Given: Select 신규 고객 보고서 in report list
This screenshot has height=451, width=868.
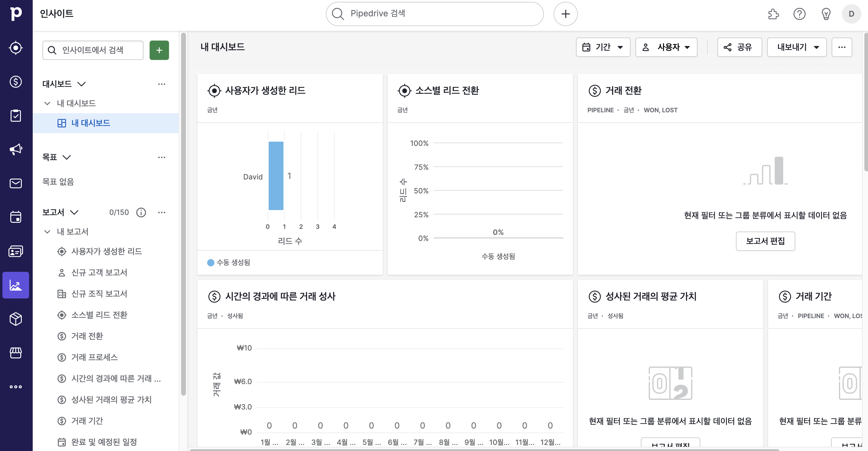Looking at the screenshot, I should [99, 272].
